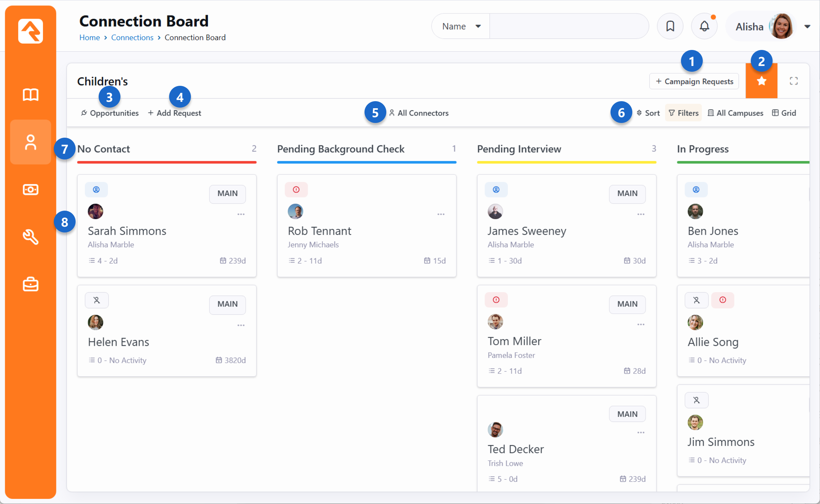The width and height of the screenshot is (820, 504).
Task: Expand board to fullscreen icon
Action: click(793, 81)
